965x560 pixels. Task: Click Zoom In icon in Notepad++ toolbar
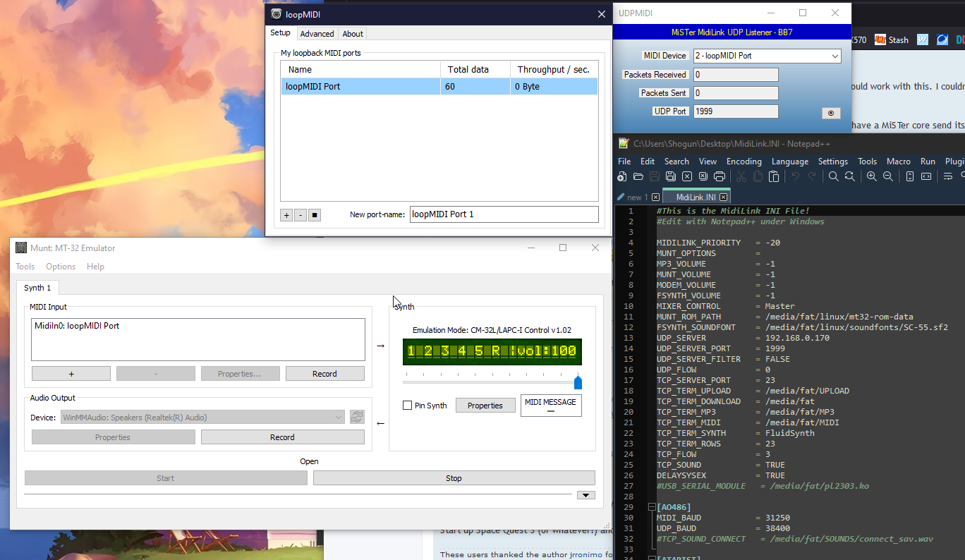[872, 176]
